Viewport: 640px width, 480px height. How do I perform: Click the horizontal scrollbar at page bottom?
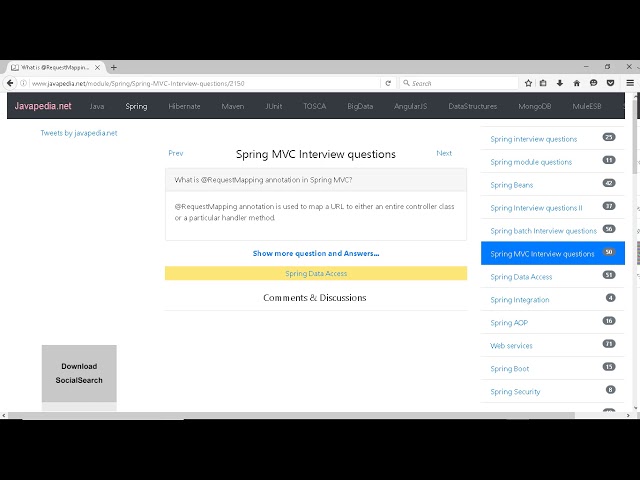pyautogui.click(x=291, y=416)
